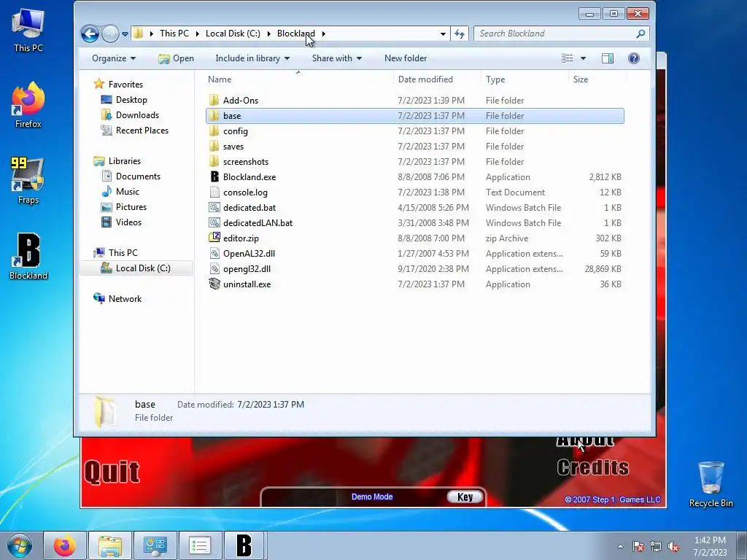Click File Explorer taskbar icon
The width and height of the screenshot is (747, 560).
[x=110, y=545]
